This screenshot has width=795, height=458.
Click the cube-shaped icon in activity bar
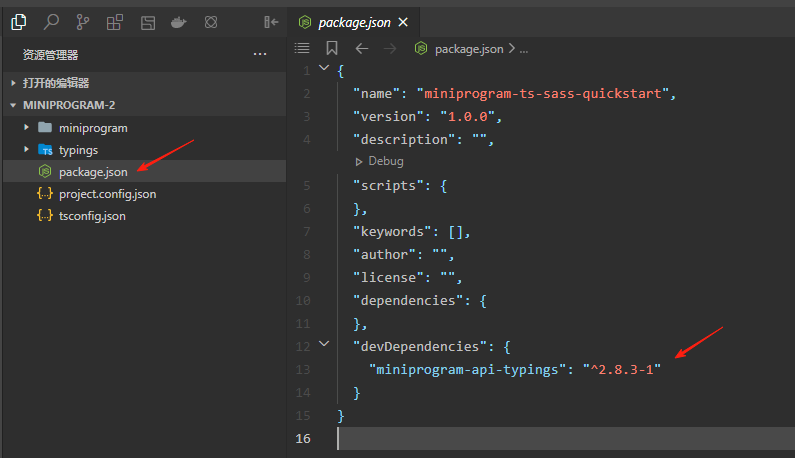point(211,22)
